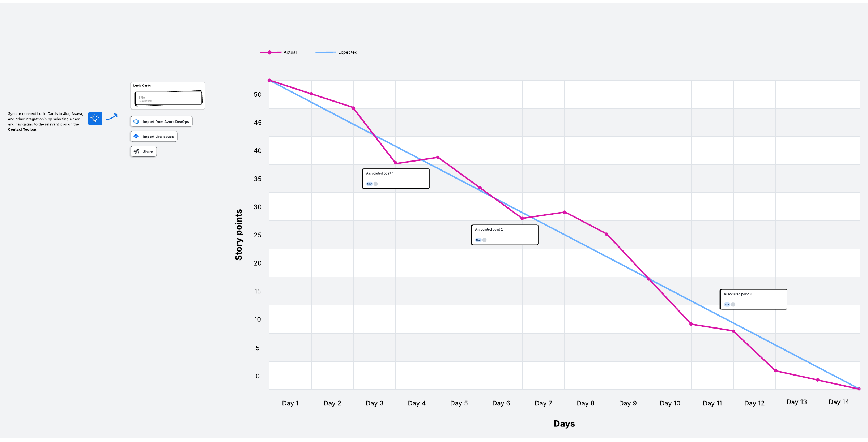Viewport: 868px width, 442px height.
Task: Select the Days axis title
Action: [x=564, y=424]
